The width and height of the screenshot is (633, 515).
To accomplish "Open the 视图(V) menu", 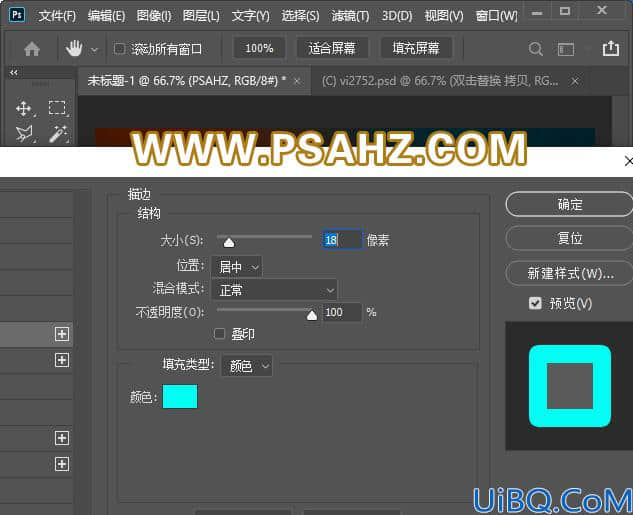I will 444,16.
